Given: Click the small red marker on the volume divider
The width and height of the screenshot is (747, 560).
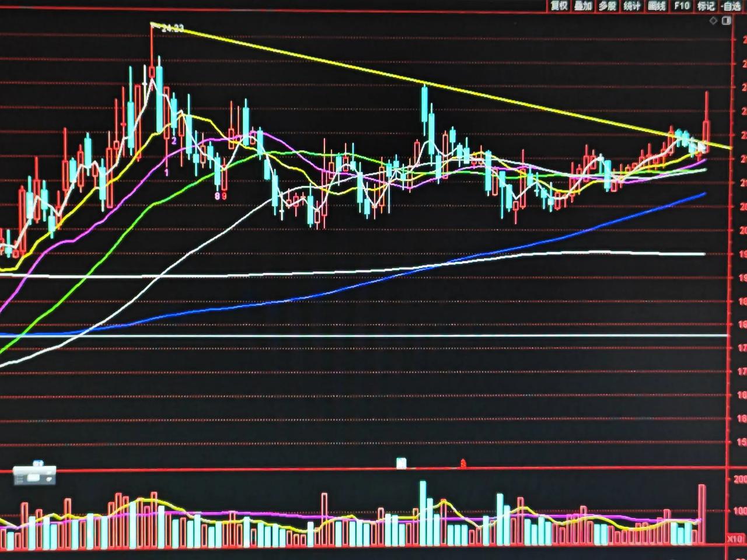Looking at the screenshot, I should click(463, 464).
